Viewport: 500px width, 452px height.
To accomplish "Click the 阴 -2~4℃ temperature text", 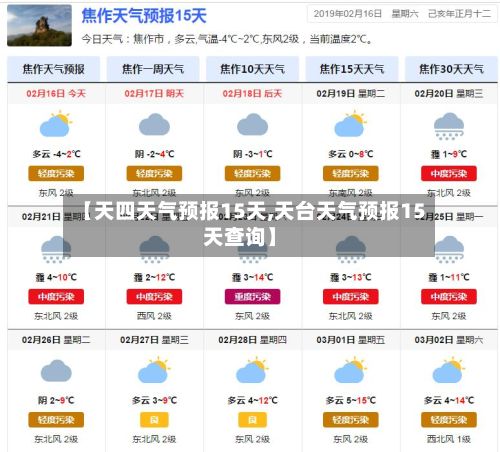I will (x=154, y=154).
